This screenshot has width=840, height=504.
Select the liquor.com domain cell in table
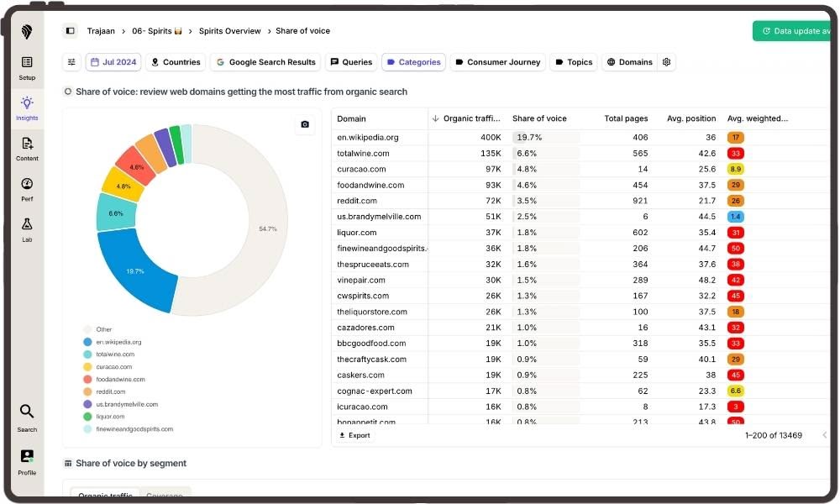[381, 233]
